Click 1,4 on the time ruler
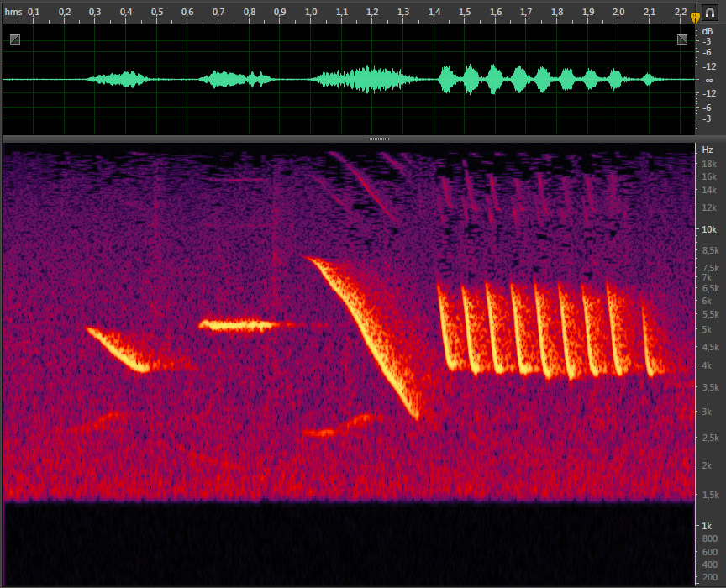Viewport: 726px width, 588px height. pyautogui.click(x=434, y=12)
